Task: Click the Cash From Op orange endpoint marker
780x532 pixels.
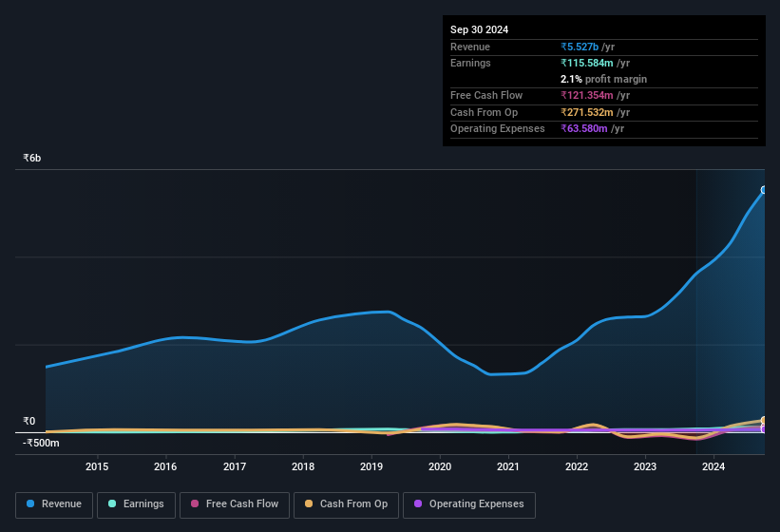Action: point(764,421)
